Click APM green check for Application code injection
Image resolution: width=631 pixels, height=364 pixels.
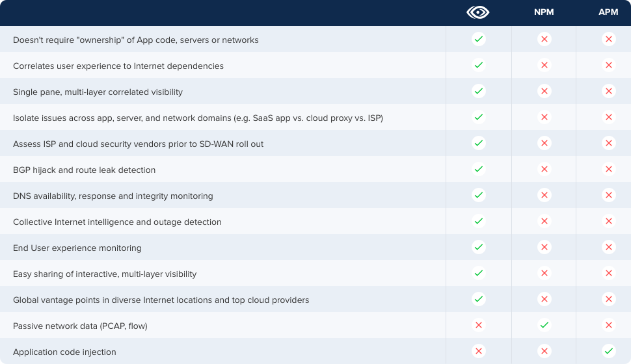[608, 351]
